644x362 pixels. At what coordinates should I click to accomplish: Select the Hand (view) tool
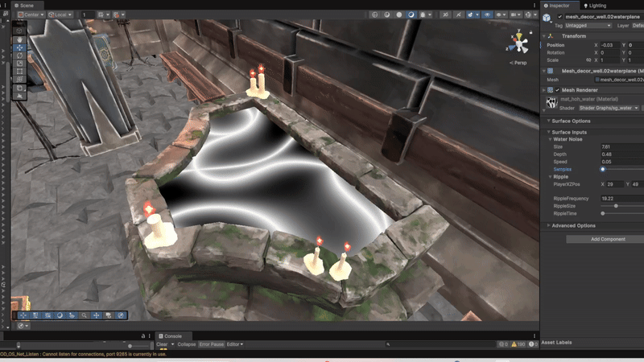click(x=20, y=38)
